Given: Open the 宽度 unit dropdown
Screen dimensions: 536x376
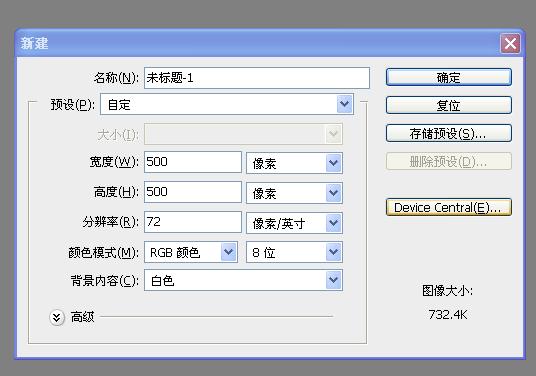Looking at the screenshot, I should pos(294,163).
